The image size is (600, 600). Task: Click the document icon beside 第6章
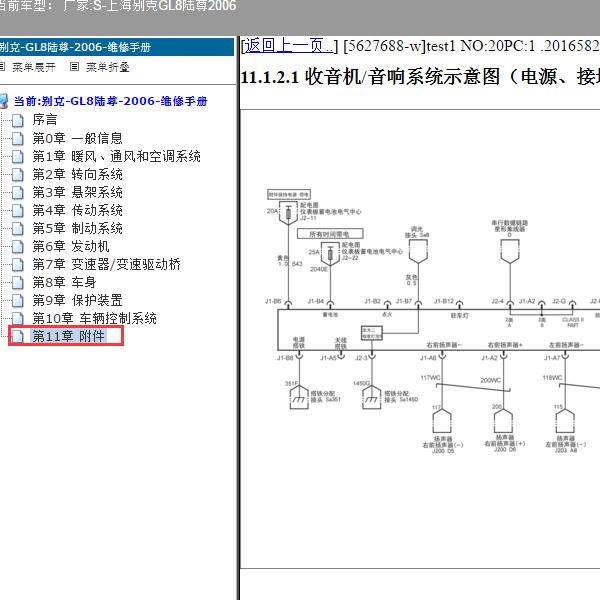click(x=17, y=246)
